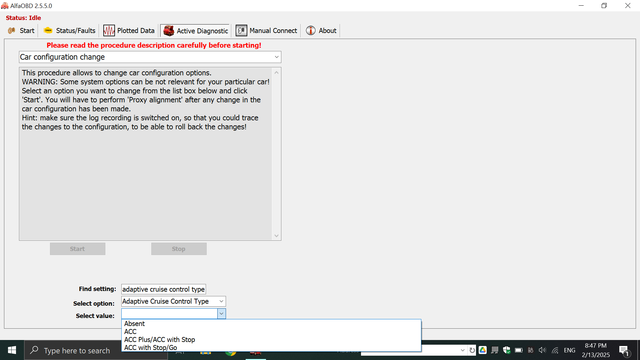Click the yellow Status/Faults icon

pyautogui.click(x=48, y=31)
